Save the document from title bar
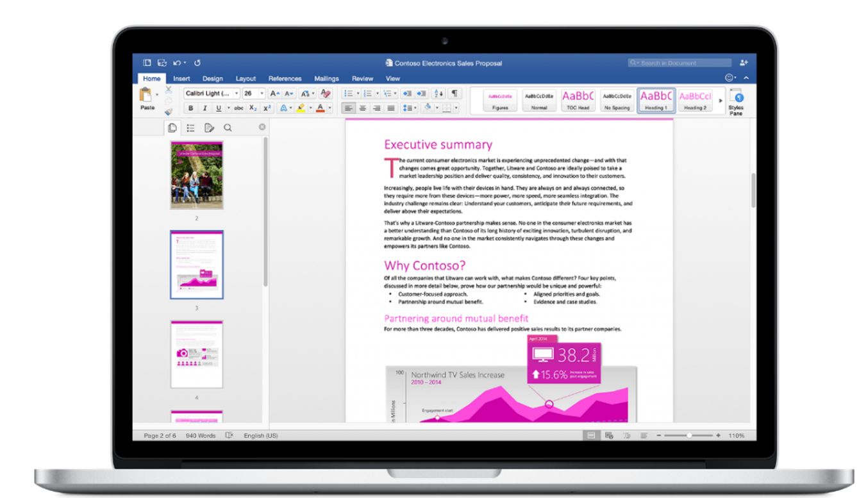 pyautogui.click(x=162, y=63)
